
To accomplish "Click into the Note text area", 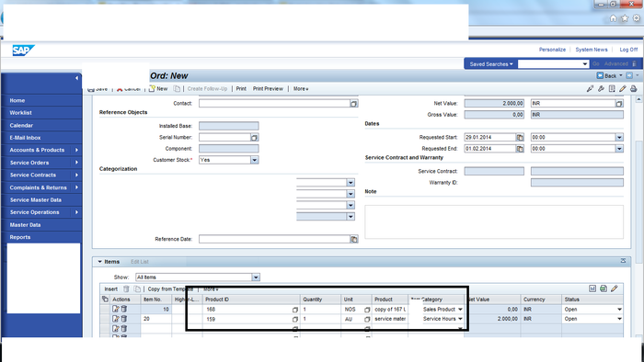I will coord(494,221).
